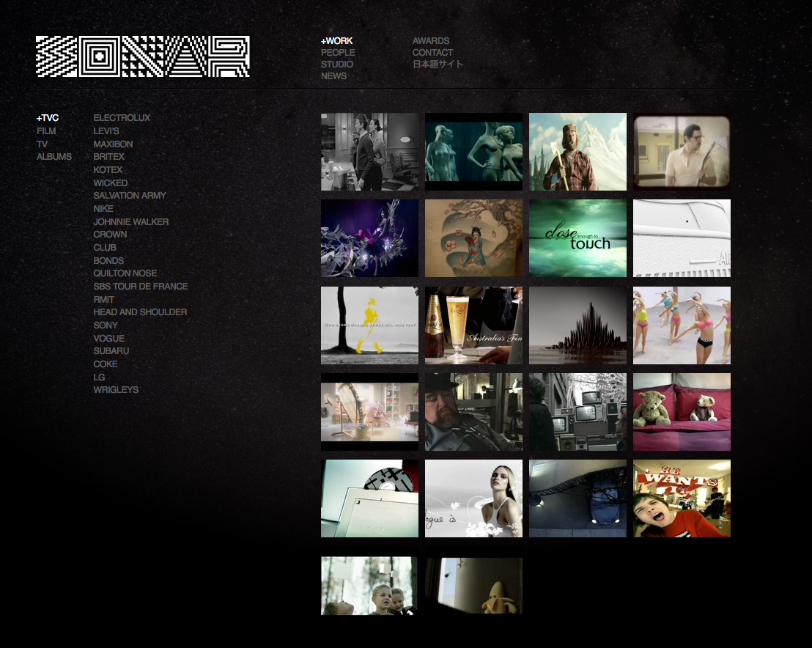The image size is (812, 648).
Task: Click the SONAR logo
Action: pyautogui.click(x=142, y=56)
